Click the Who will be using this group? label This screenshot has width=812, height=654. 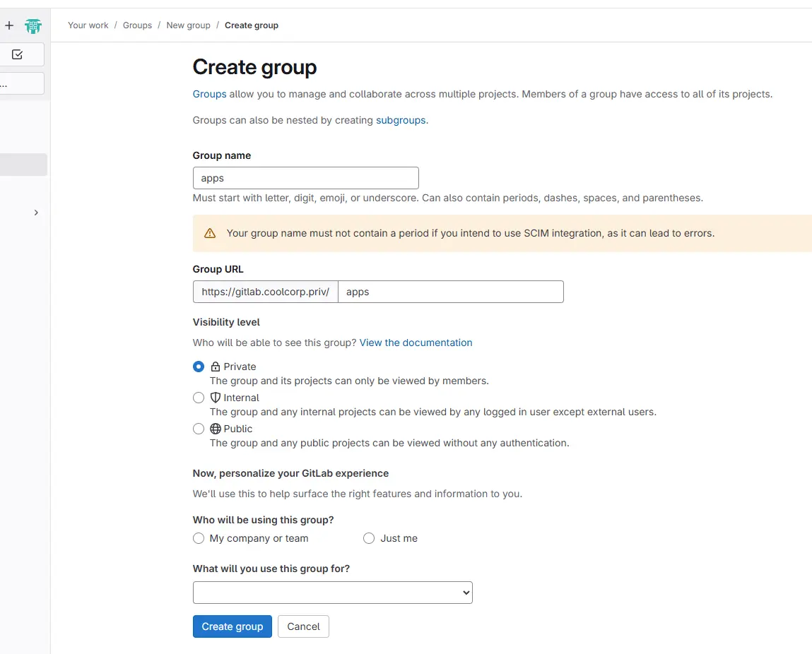[x=263, y=520]
